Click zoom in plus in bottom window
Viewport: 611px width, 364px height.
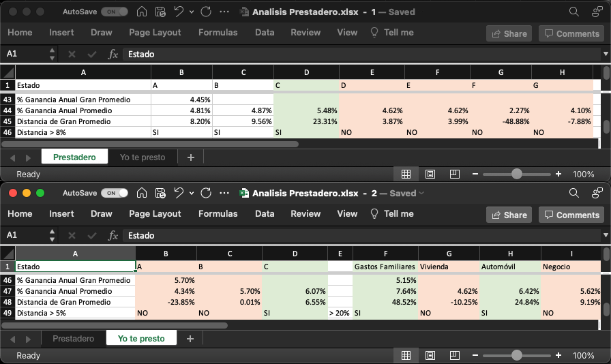coord(558,355)
